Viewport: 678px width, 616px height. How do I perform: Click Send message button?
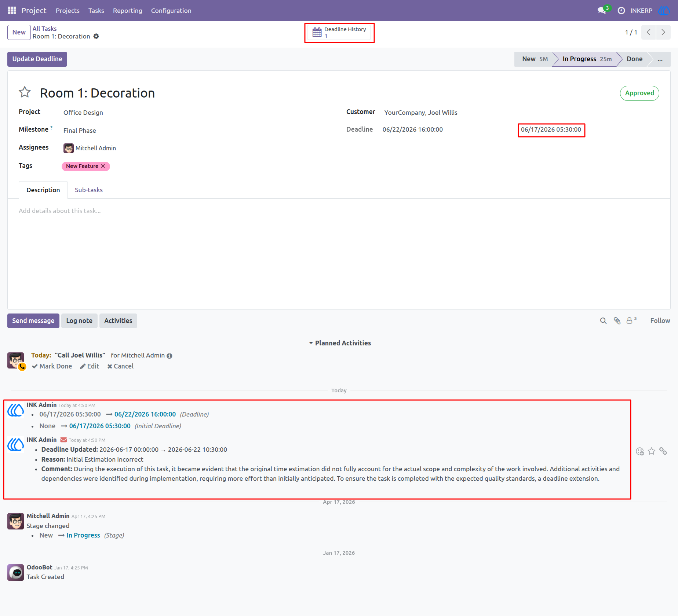(33, 321)
